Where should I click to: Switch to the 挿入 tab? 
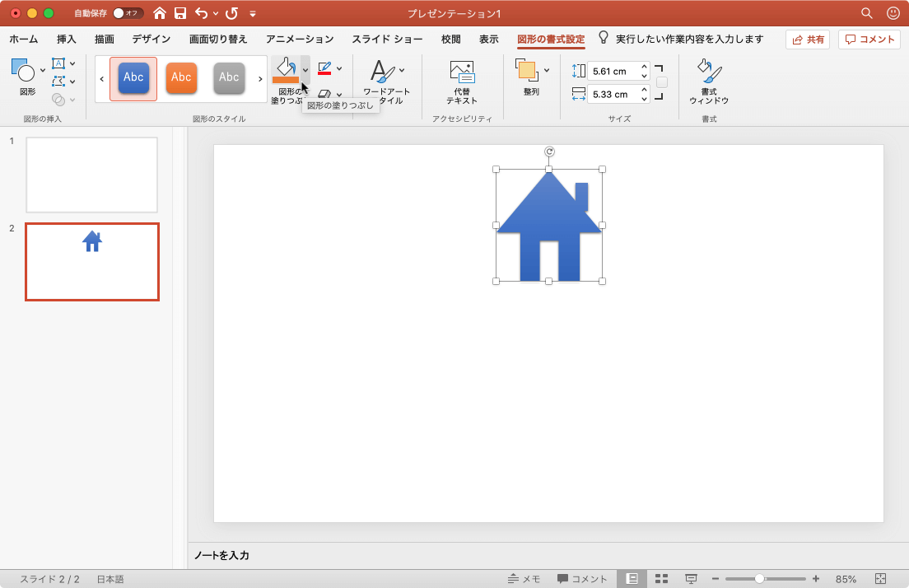(66, 39)
